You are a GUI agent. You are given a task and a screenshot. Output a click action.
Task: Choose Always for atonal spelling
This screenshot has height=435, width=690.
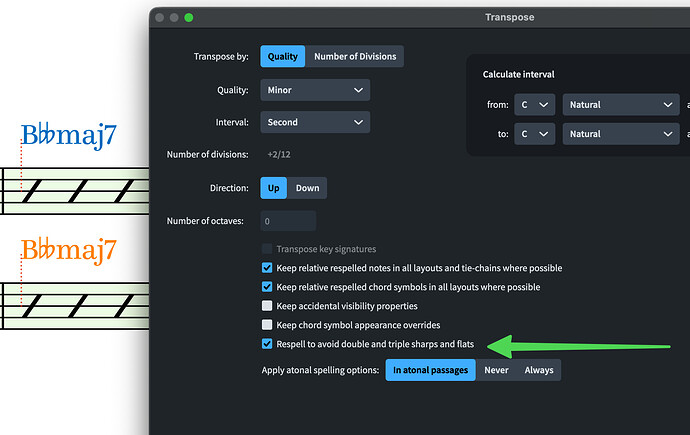[539, 370]
